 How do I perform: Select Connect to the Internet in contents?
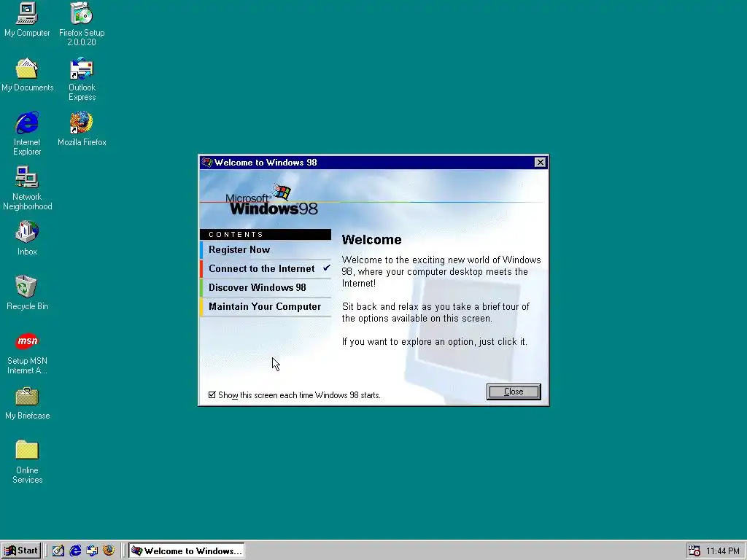pos(266,268)
